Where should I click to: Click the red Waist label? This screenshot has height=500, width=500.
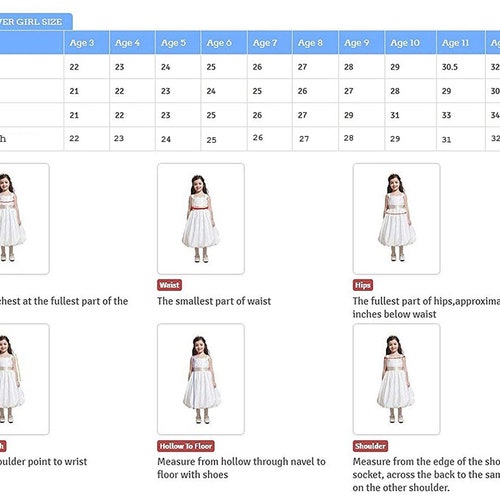[x=169, y=285]
